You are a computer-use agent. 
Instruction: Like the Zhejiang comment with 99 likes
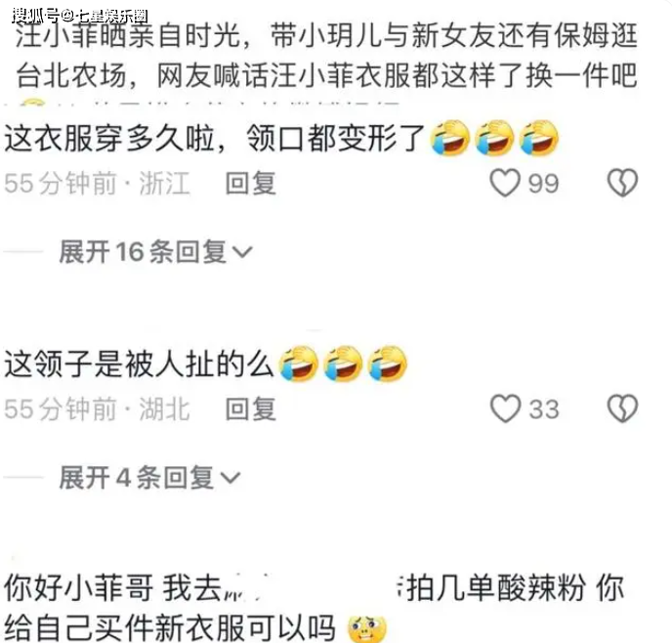pyautogui.click(x=505, y=183)
